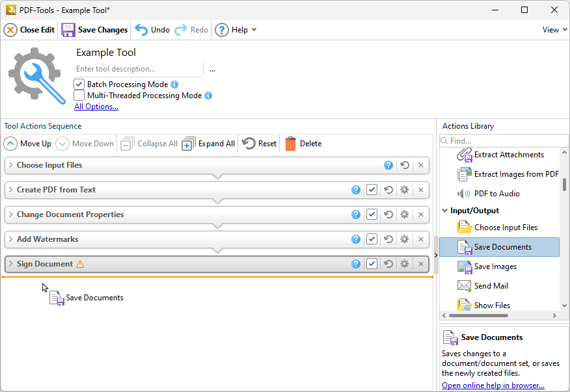The height and width of the screenshot is (392, 570).
Task: Click the Move Down button
Action: coord(85,144)
